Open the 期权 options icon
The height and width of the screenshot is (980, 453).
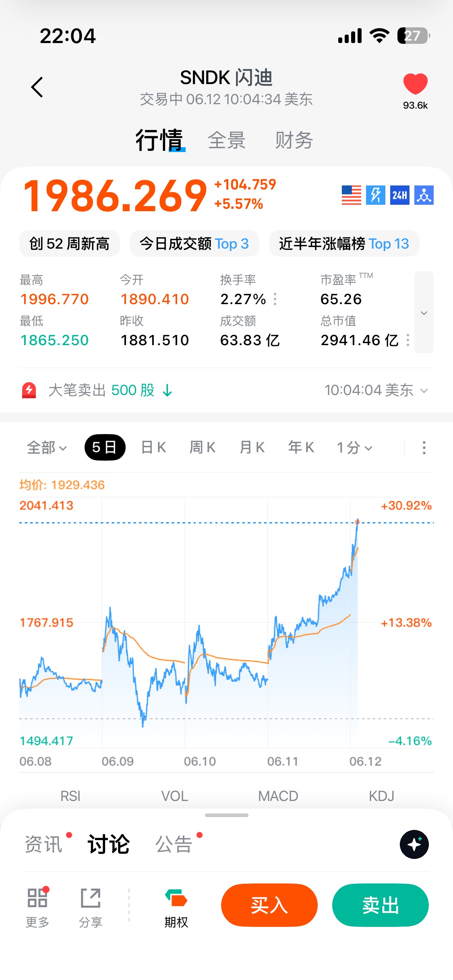point(176,898)
